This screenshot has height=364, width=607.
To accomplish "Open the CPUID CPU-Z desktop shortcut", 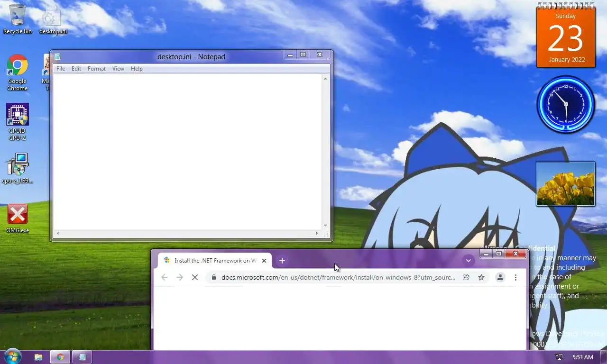I will point(18,122).
